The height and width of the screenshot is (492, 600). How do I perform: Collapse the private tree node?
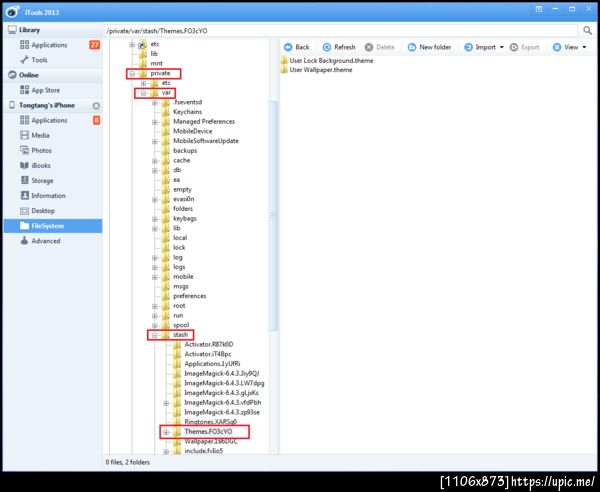pos(132,73)
